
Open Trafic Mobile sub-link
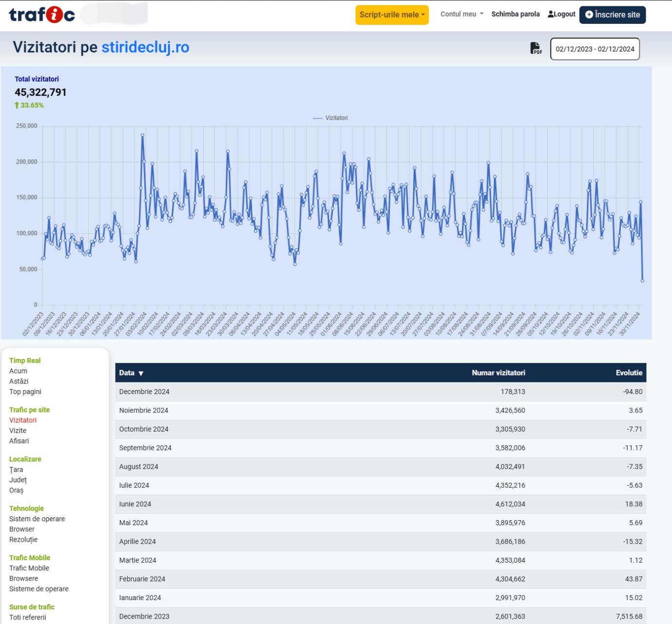29,568
